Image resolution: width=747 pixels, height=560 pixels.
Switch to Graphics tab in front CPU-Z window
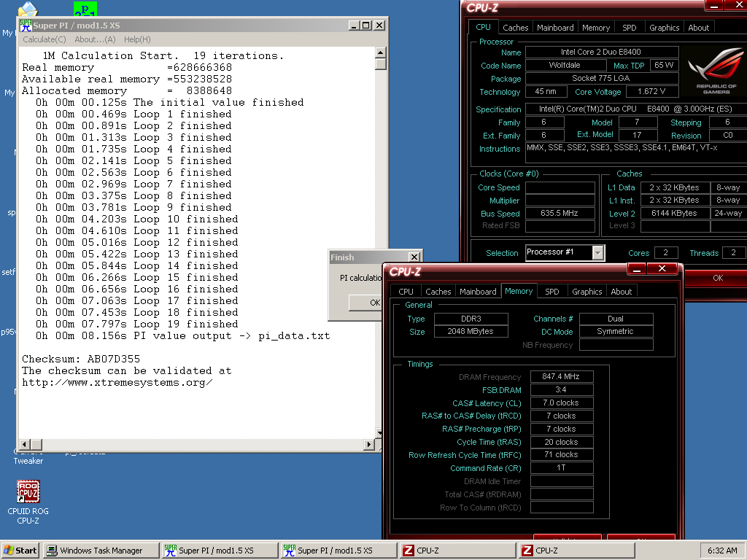pos(587,292)
